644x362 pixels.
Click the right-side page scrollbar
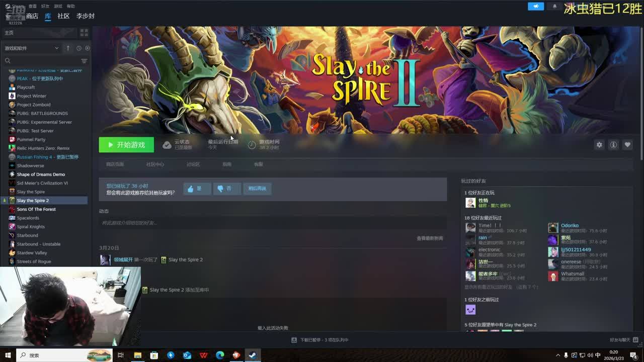tap(641, 101)
